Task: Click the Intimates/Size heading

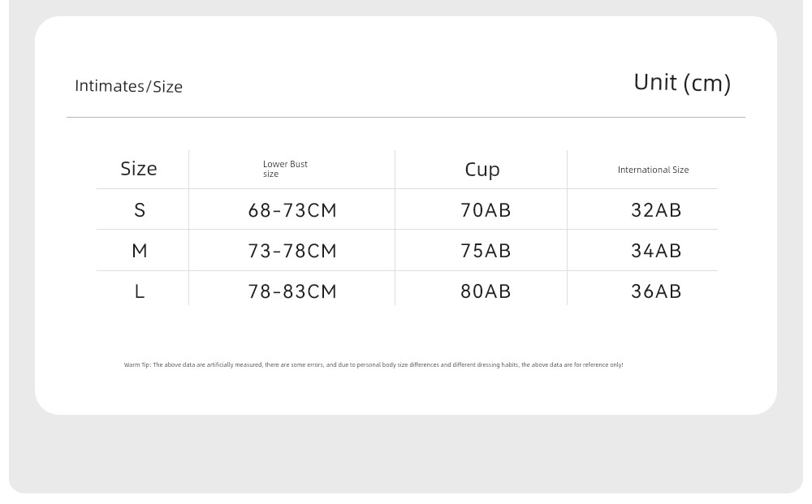Action: [x=128, y=86]
